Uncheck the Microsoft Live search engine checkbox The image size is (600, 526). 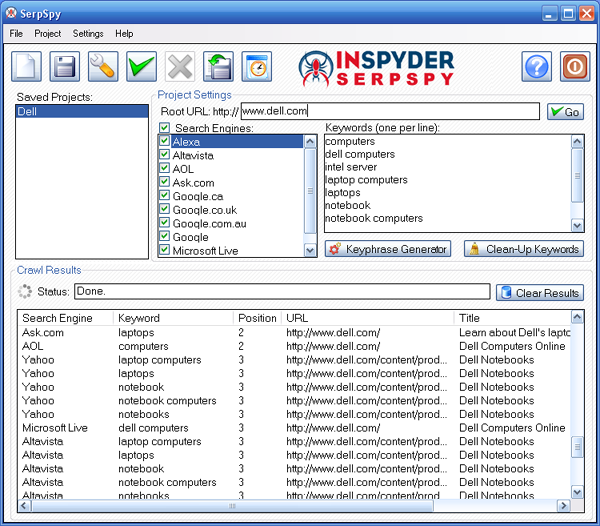pyautogui.click(x=165, y=250)
